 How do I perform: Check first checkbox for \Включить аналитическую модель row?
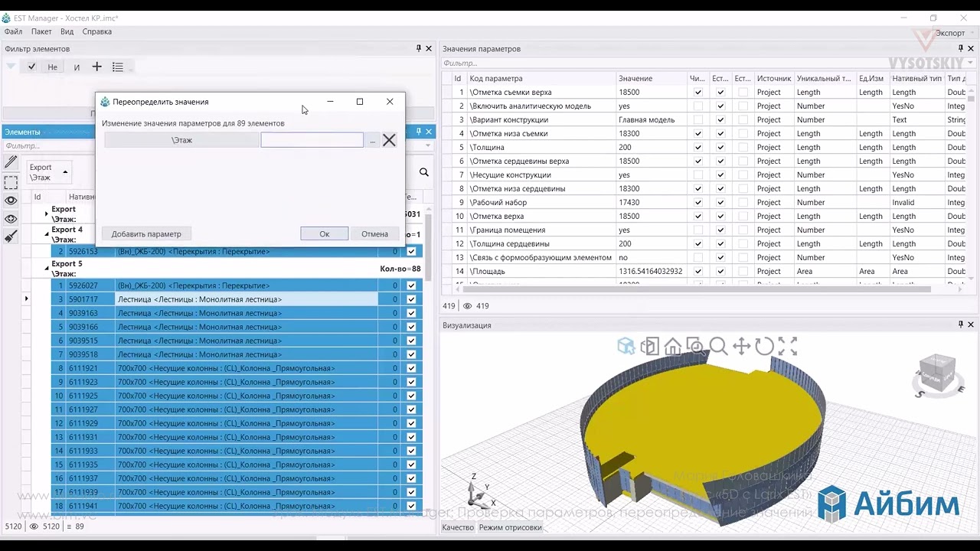pyautogui.click(x=697, y=106)
